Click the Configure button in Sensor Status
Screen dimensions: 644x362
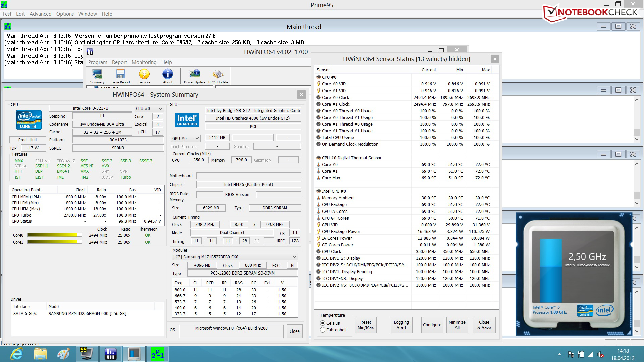pos(432,325)
